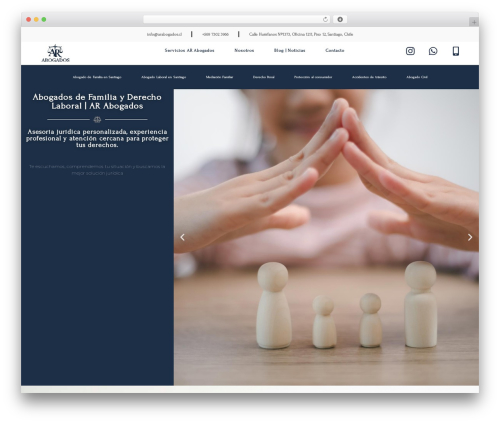Click the hero image of hands over figurines
The height and width of the screenshot is (423, 500).
[326, 237]
